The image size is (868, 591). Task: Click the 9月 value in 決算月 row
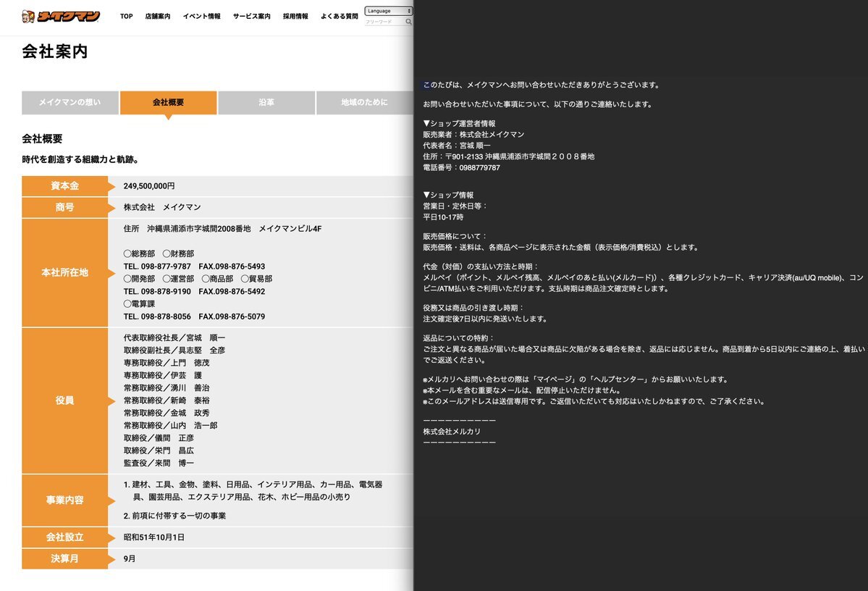pyautogui.click(x=130, y=559)
